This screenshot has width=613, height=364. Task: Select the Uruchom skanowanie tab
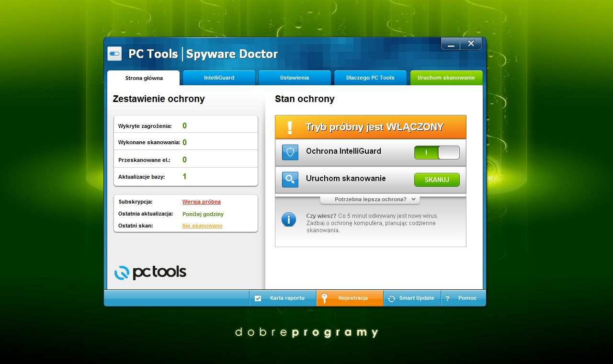446,78
